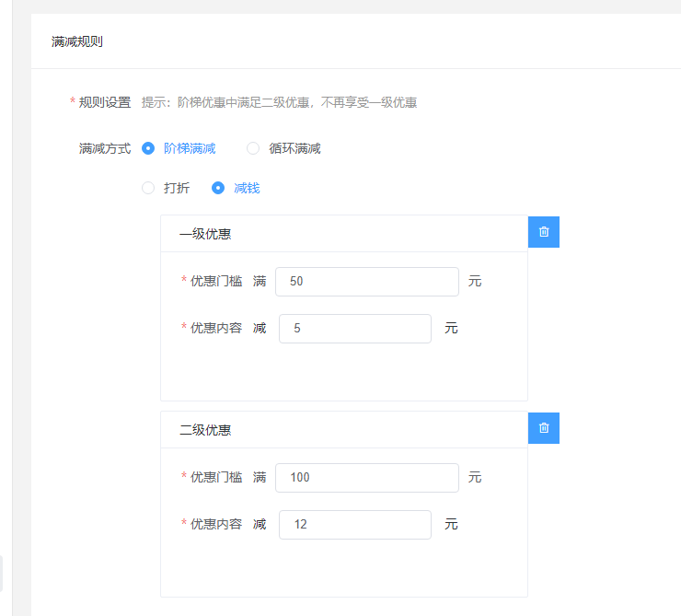Click the 满减规则 section title

click(x=77, y=41)
